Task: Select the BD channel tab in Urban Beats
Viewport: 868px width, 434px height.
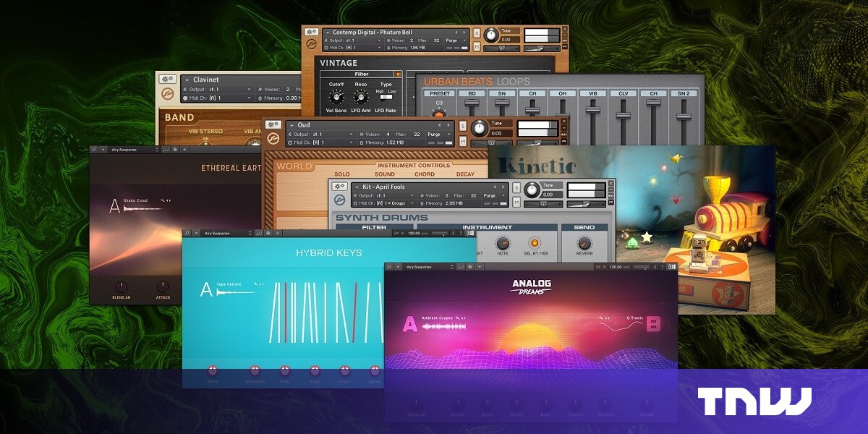Action: (x=472, y=93)
